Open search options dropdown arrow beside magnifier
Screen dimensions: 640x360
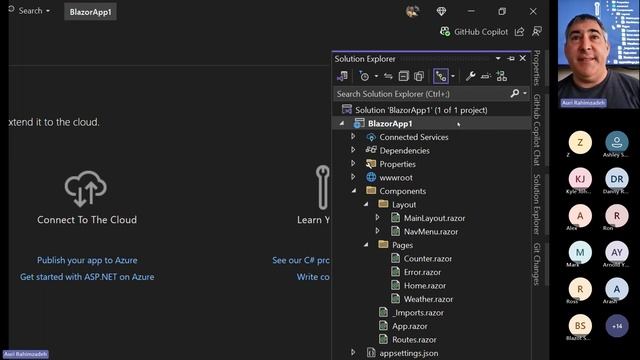pyautogui.click(x=525, y=93)
